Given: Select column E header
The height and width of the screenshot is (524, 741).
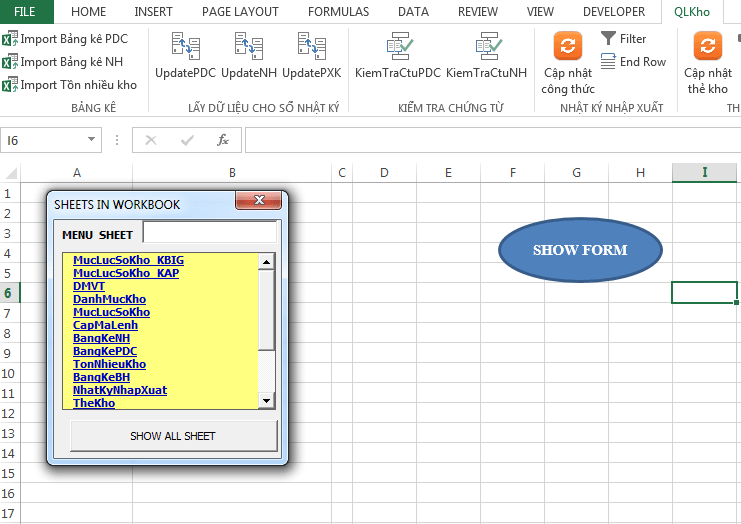Looking at the screenshot, I should pos(448,173).
